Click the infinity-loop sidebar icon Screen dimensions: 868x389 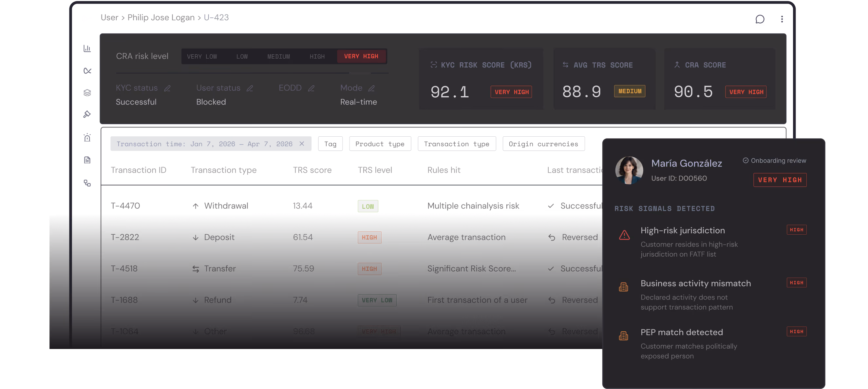tap(87, 71)
